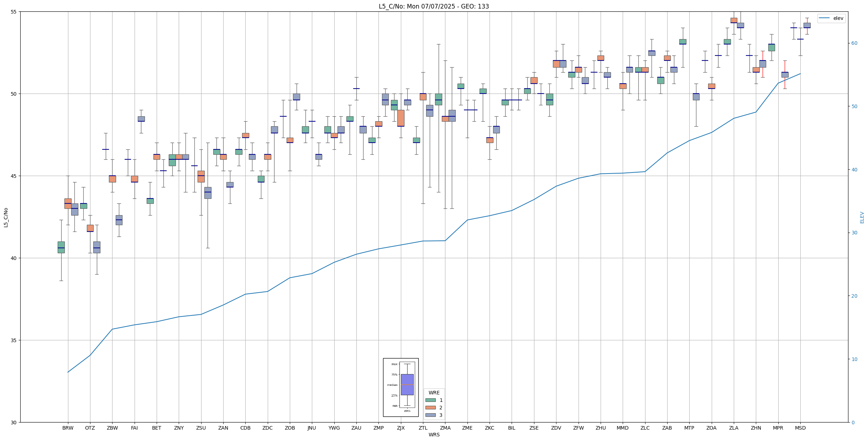Click the 60 tick on right axis
This screenshot has width=868, height=441.
coord(854,43)
